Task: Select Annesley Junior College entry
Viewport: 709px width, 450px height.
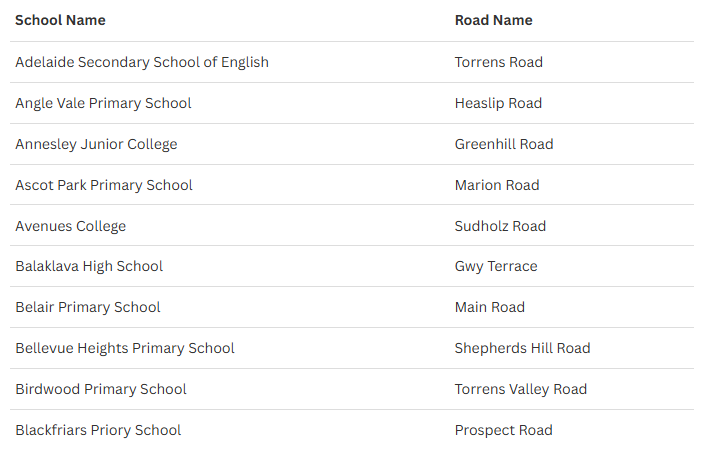Action: (96, 144)
